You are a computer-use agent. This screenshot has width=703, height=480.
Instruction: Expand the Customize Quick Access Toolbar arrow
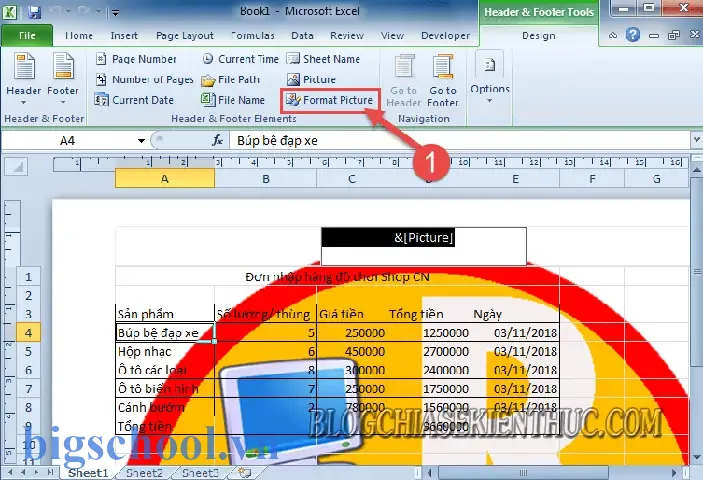pyautogui.click(x=115, y=13)
